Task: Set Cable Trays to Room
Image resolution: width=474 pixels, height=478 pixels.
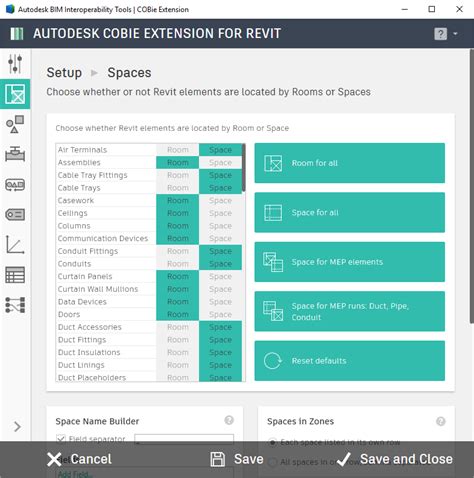Action: 178,188
